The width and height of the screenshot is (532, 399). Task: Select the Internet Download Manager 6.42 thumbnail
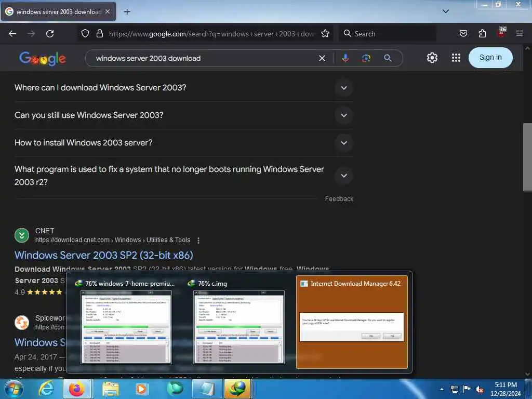pyautogui.click(x=352, y=322)
